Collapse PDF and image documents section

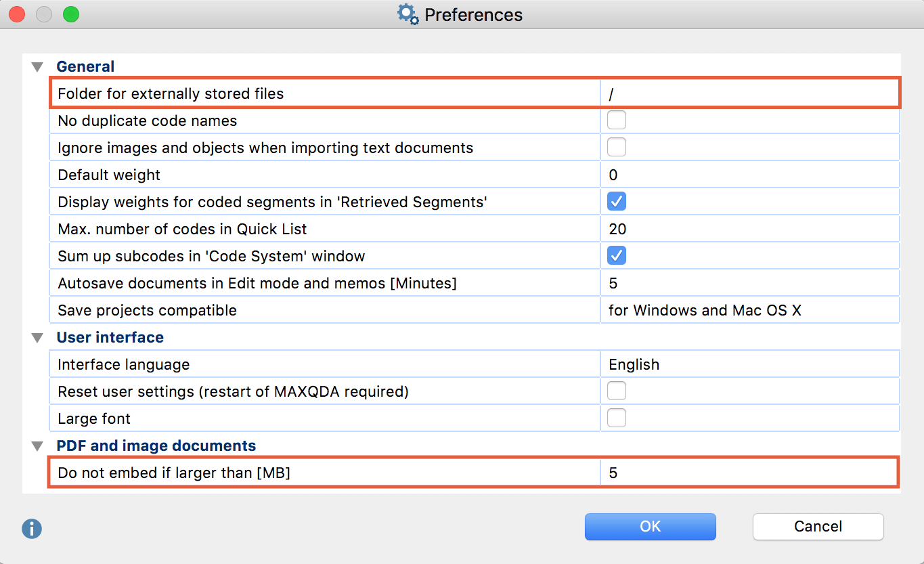tap(38, 446)
